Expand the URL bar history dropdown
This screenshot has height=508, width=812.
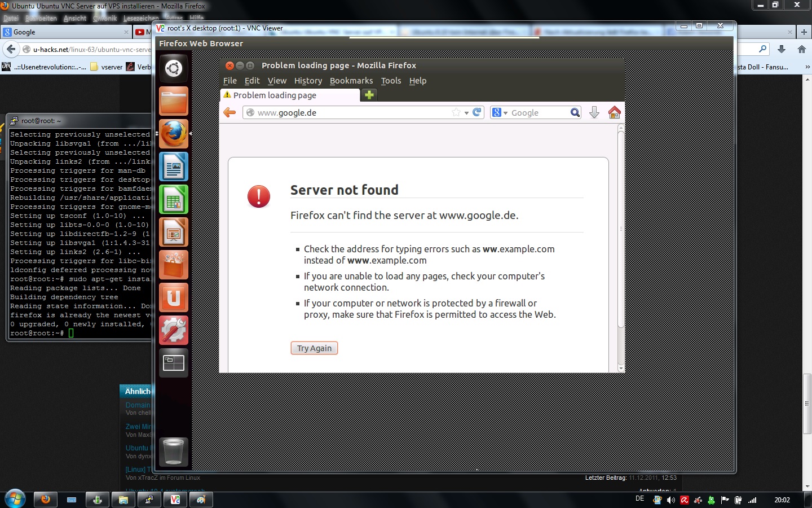466,113
